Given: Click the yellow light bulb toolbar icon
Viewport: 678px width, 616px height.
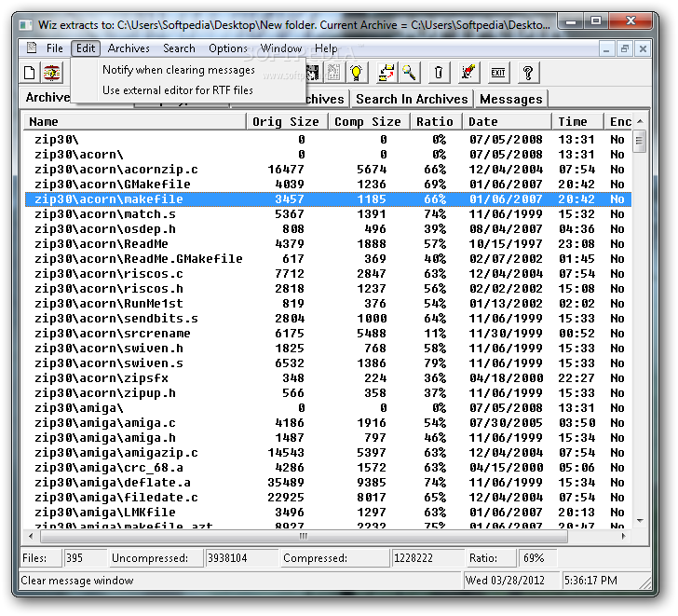Looking at the screenshot, I should (357, 73).
